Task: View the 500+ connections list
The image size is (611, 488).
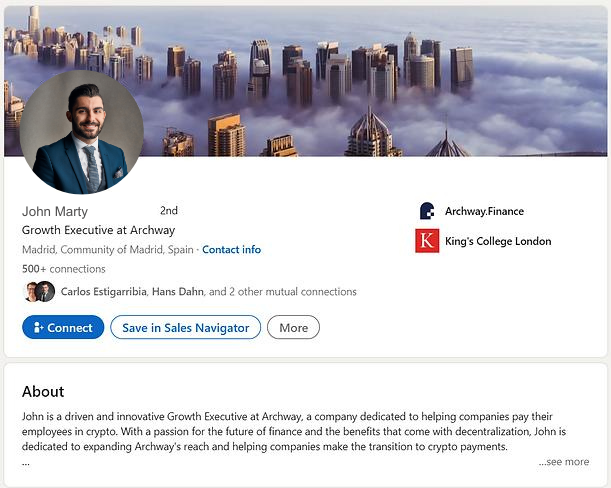Action: click(x=63, y=269)
